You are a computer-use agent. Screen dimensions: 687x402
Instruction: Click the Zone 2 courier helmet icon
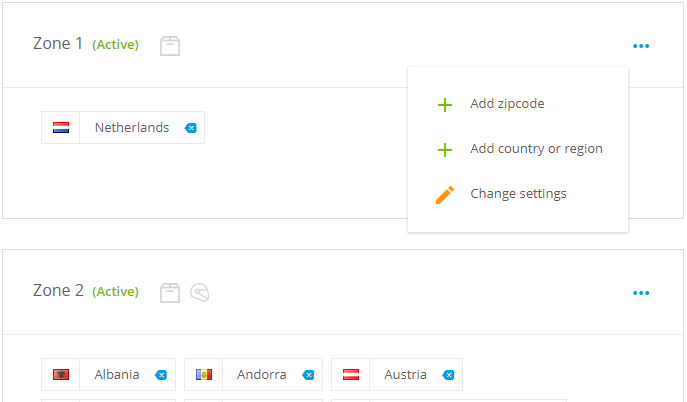(199, 292)
